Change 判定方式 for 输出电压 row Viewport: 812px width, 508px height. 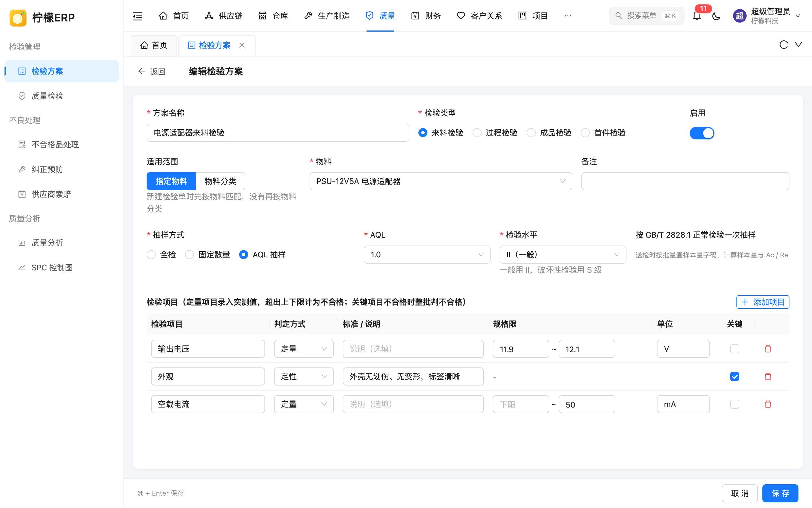click(x=304, y=349)
